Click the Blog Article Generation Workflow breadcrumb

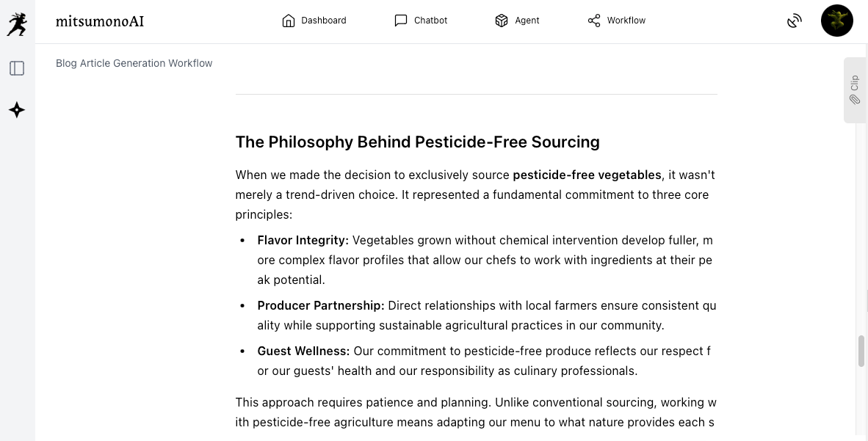pyautogui.click(x=134, y=63)
